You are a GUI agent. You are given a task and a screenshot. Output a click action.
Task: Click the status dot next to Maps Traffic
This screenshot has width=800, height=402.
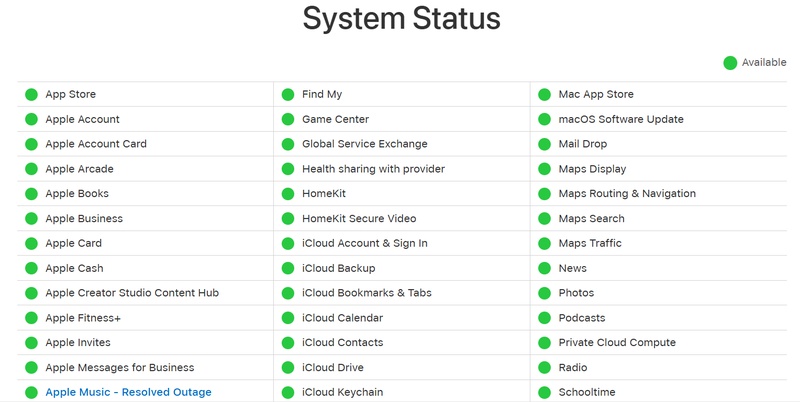pos(545,243)
